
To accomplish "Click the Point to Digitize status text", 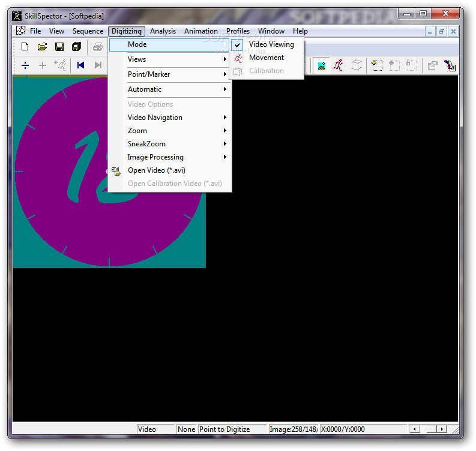I will click(x=224, y=429).
